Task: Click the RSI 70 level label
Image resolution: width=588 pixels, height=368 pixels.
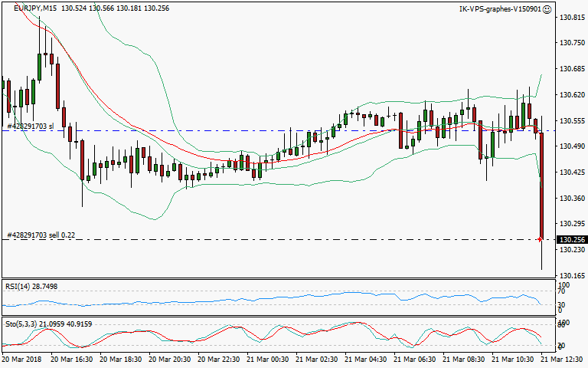Action: tap(561, 291)
